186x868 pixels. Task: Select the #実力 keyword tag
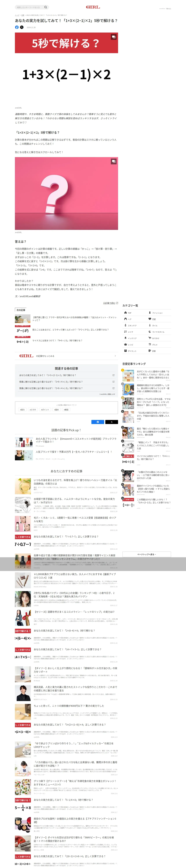23,410
